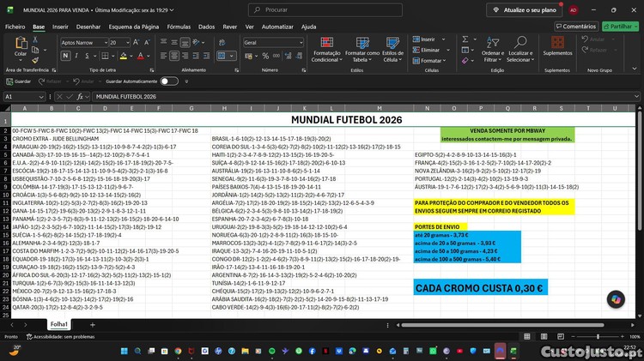
Task: Click the thousands separator 000 icon
Action: pos(276,56)
